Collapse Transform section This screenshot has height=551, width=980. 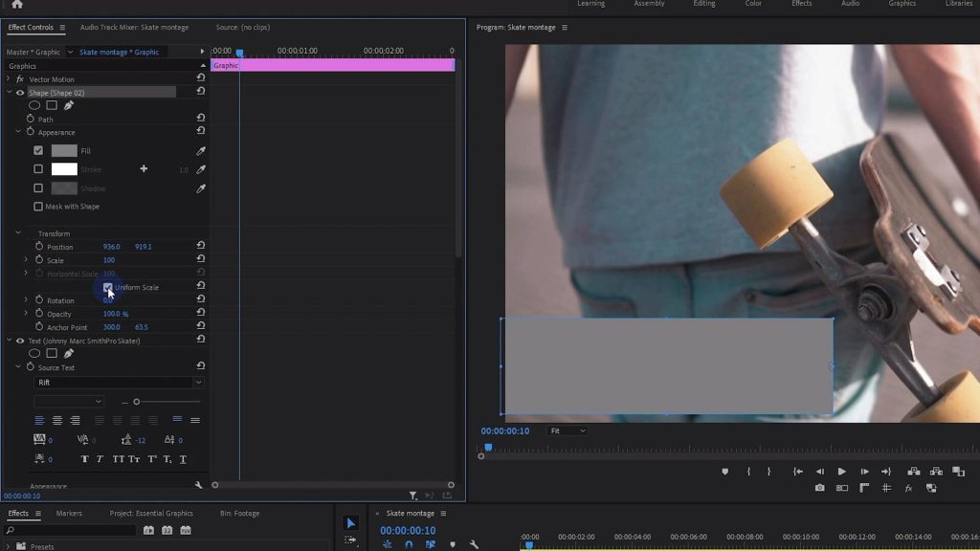click(18, 233)
